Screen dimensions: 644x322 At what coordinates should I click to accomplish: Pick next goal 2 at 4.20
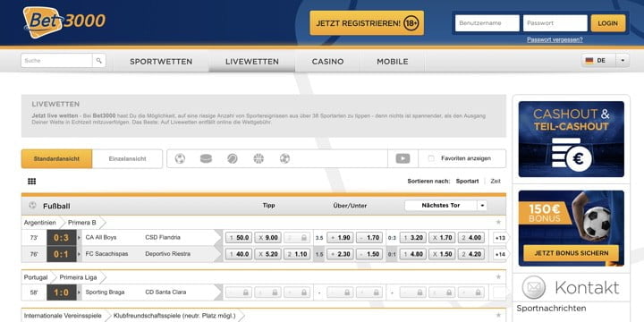pyautogui.click(x=471, y=254)
